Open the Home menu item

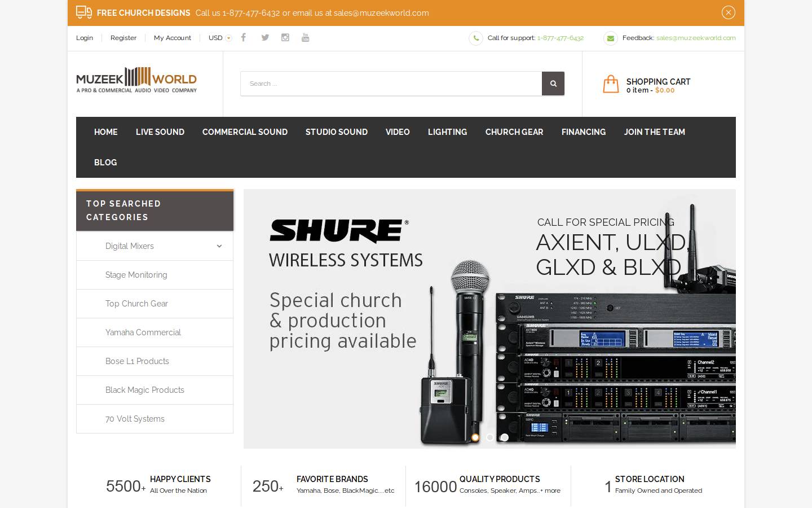[x=106, y=132]
